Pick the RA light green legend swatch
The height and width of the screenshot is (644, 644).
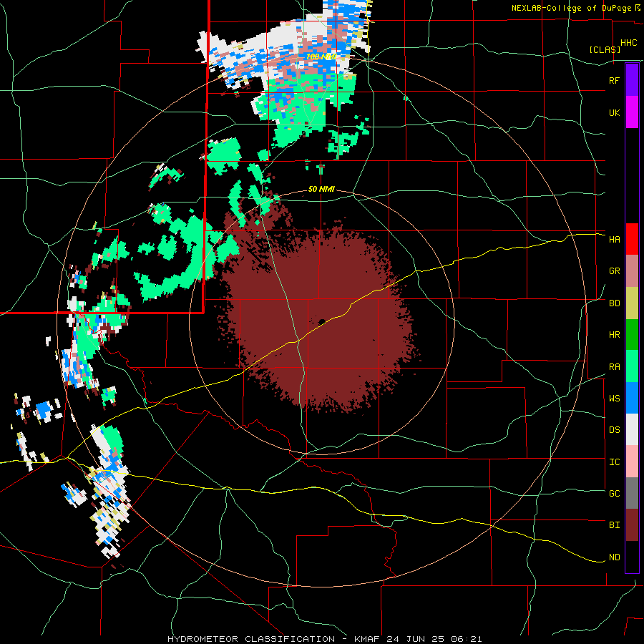632,366
